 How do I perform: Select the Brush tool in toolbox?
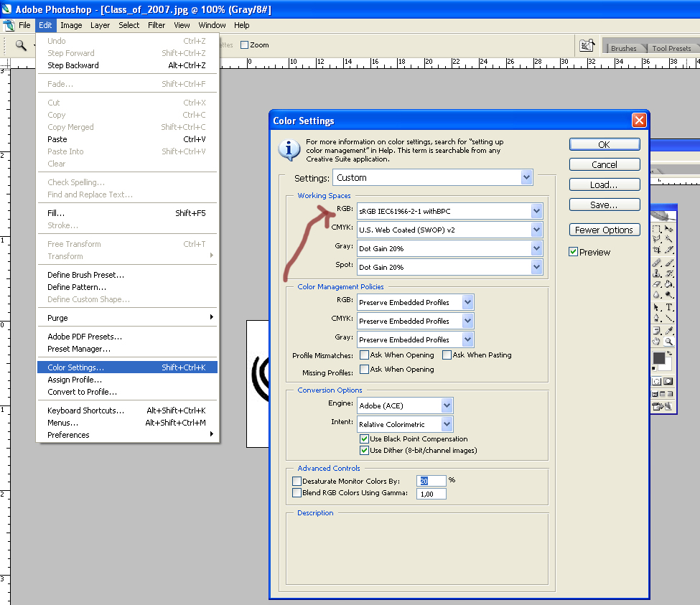click(x=668, y=263)
